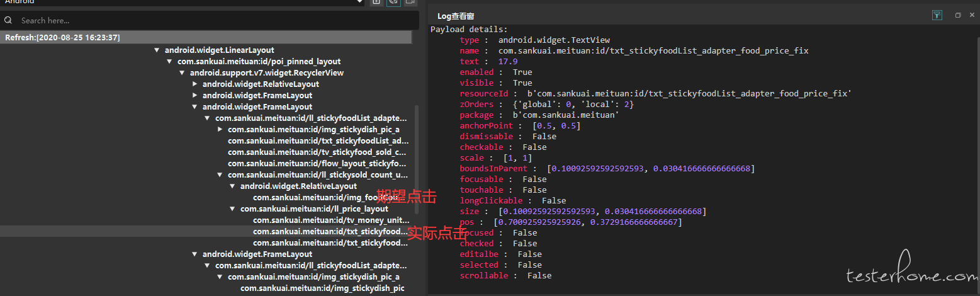
Task: Click the 'name' line with txt_stickyfoodList_adapter_food_price_fix
Action: tap(634, 50)
